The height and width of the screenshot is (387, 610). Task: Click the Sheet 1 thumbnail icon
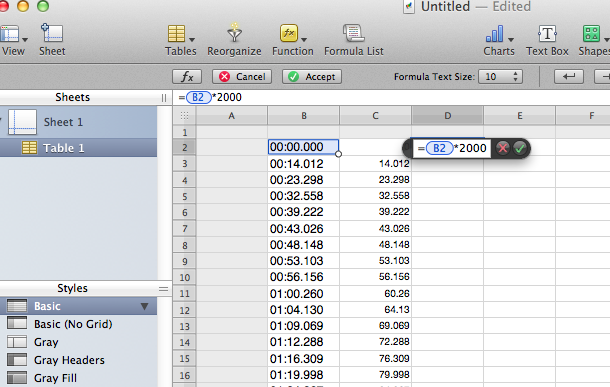click(x=22, y=122)
